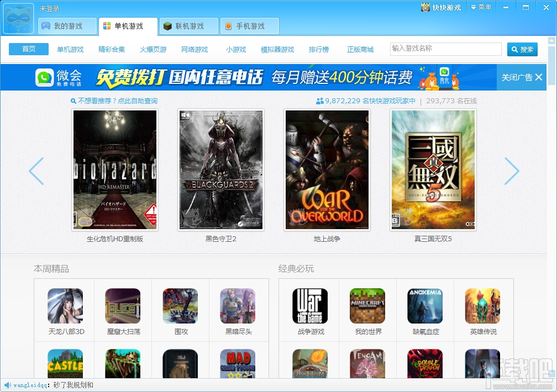This screenshot has width=557, height=392.
Task: Switch to the 单机游戏 tab
Action: [x=128, y=27]
